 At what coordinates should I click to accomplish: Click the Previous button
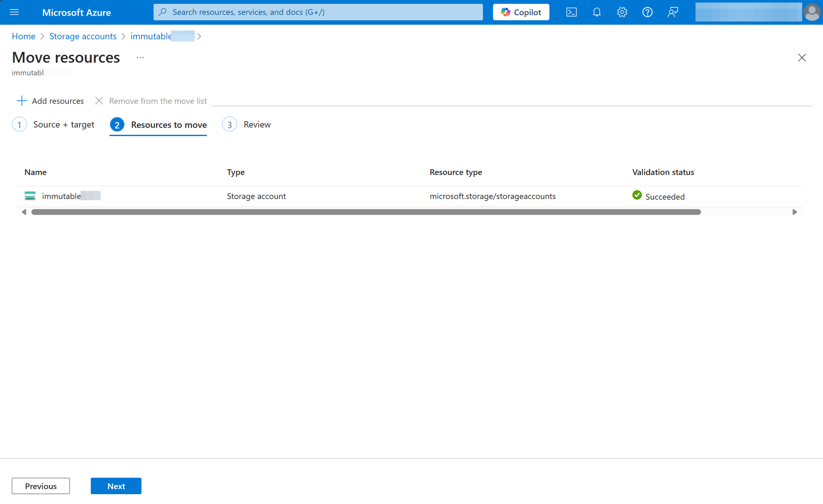click(x=41, y=486)
